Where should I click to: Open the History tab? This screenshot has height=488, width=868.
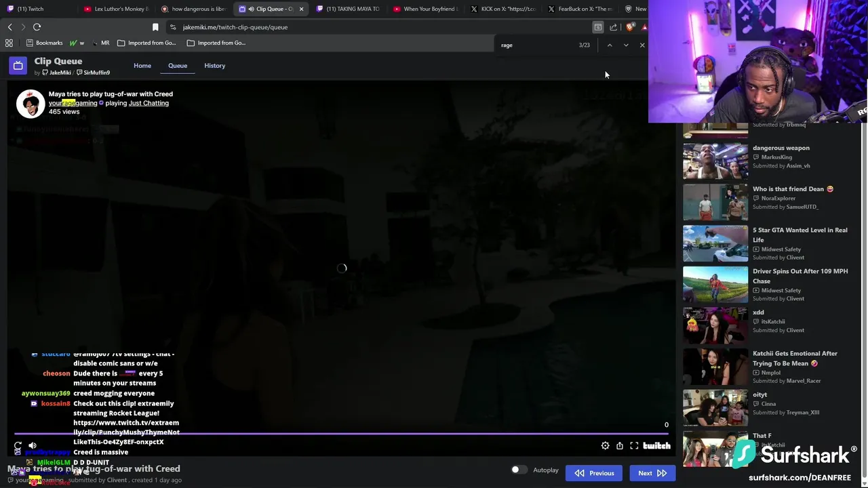[x=214, y=66]
